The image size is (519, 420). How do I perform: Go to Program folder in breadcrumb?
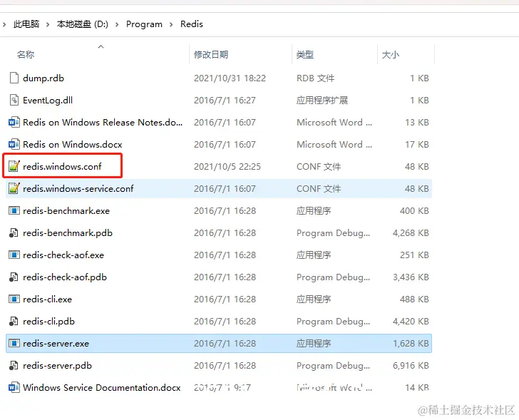pyautogui.click(x=144, y=24)
